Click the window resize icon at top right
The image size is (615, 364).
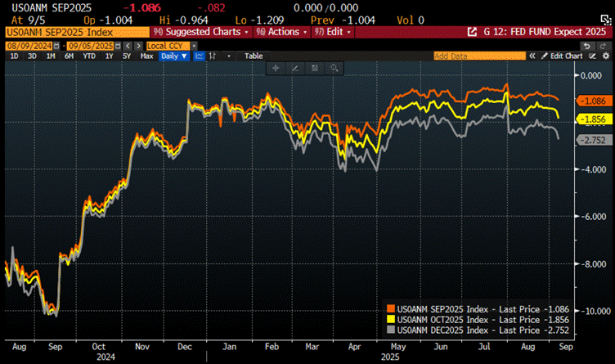(x=606, y=20)
